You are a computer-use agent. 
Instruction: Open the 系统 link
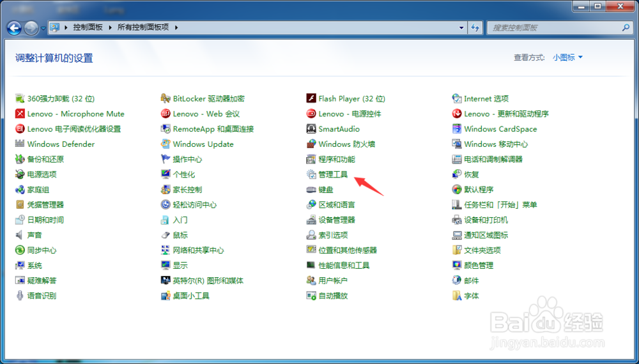pos(35,266)
